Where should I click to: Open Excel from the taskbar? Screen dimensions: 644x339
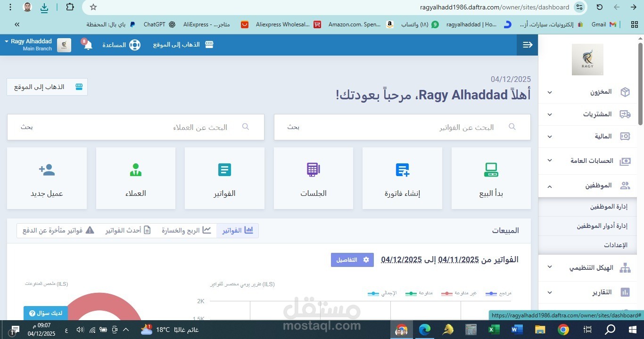tap(494, 330)
